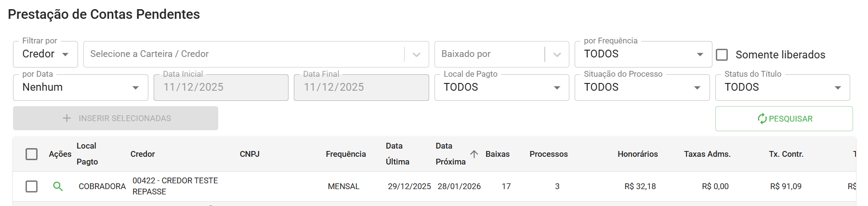This screenshot has width=868, height=206.
Task: Enable the Somente liberados checkbox
Action: point(722,55)
